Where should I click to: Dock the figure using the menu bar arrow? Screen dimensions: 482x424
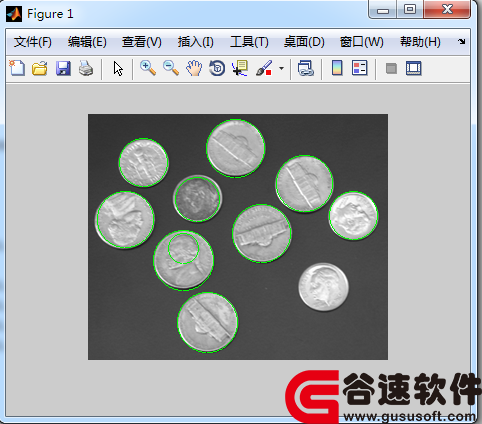click(462, 42)
